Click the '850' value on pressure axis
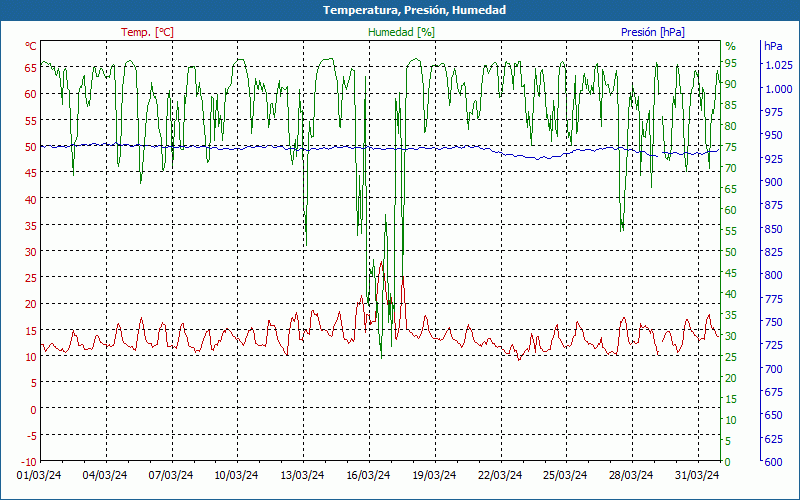This screenshot has height=500, width=800. 772,229
